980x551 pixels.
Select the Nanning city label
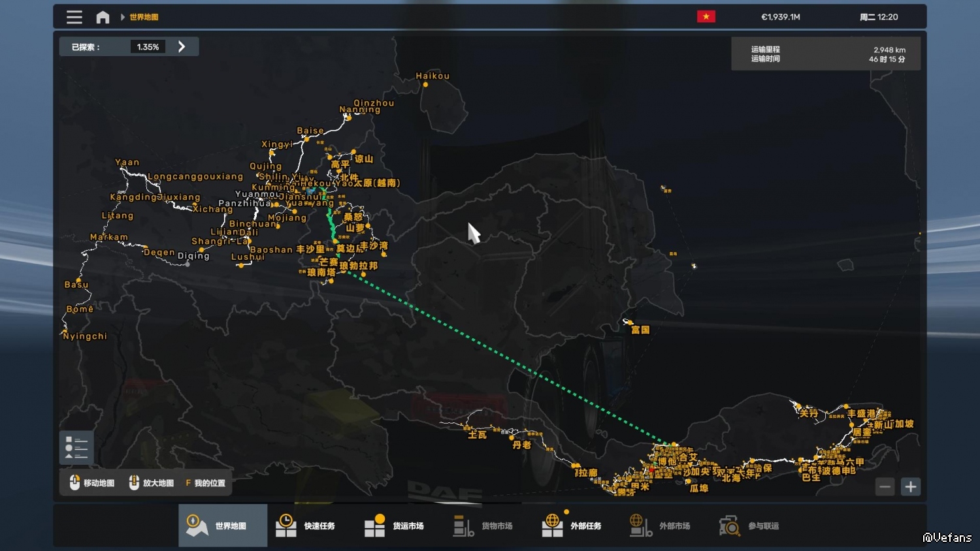click(359, 110)
